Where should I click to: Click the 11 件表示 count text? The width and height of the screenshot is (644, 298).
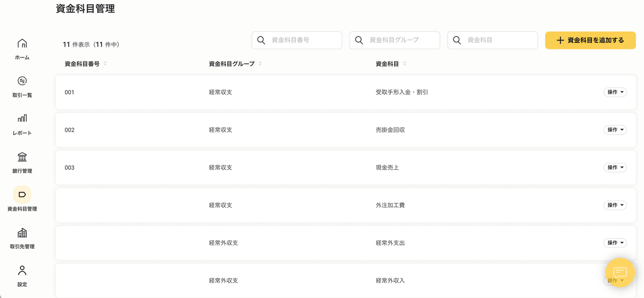coord(91,44)
